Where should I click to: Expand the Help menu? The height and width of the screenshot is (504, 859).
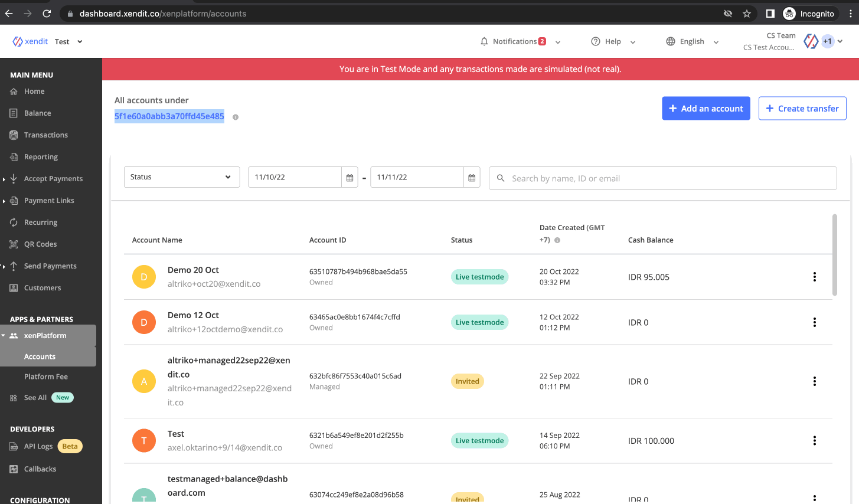(613, 41)
